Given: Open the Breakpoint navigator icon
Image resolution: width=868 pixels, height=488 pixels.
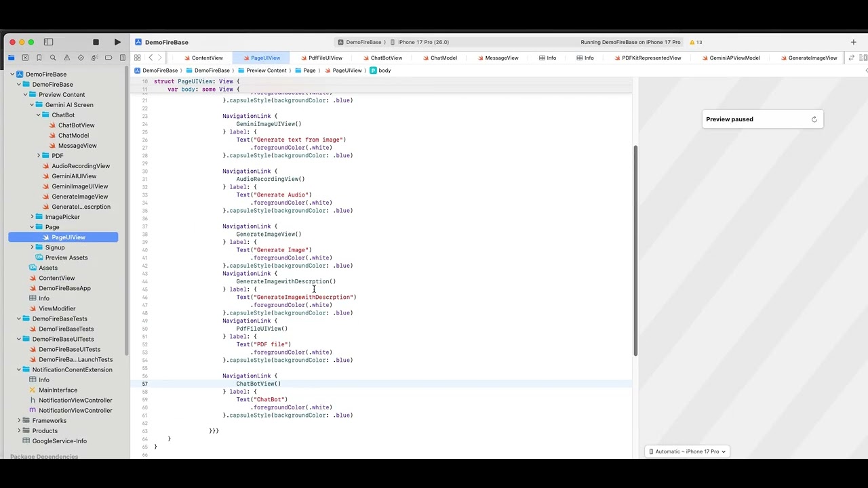Looking at the screenshot, I should click(x=108, y=58).
